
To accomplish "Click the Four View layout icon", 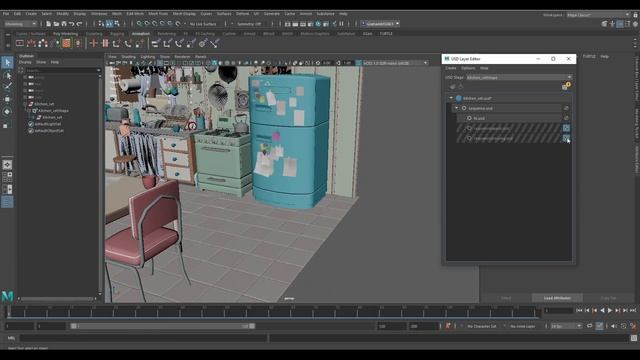I will click(7, 177).
